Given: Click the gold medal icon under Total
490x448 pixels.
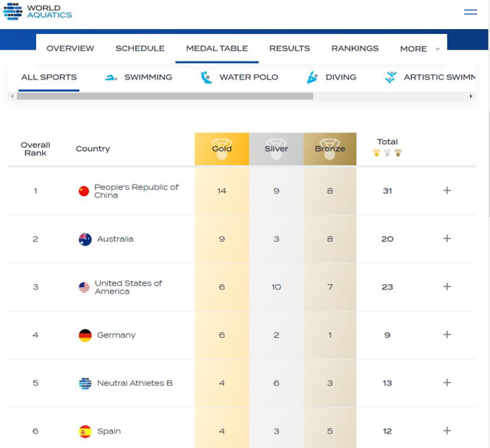Looking at the screenshot, I should click(x=377, y=153).
